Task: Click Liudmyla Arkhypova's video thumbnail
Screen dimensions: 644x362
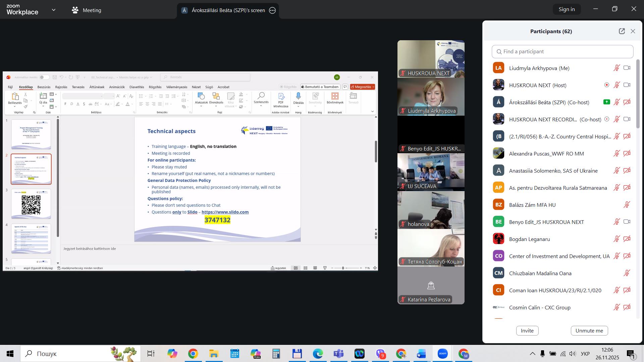Action: tap(431, 97)
